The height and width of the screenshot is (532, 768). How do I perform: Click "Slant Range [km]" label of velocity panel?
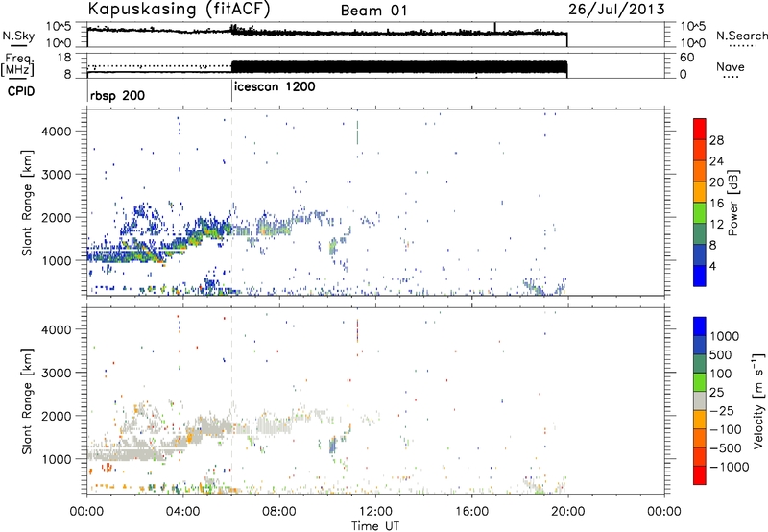[x=27, y=401]
